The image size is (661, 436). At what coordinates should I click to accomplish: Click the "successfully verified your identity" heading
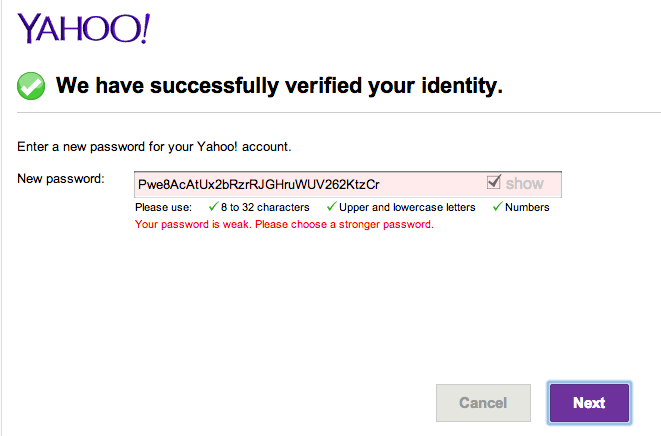[279, 86]
